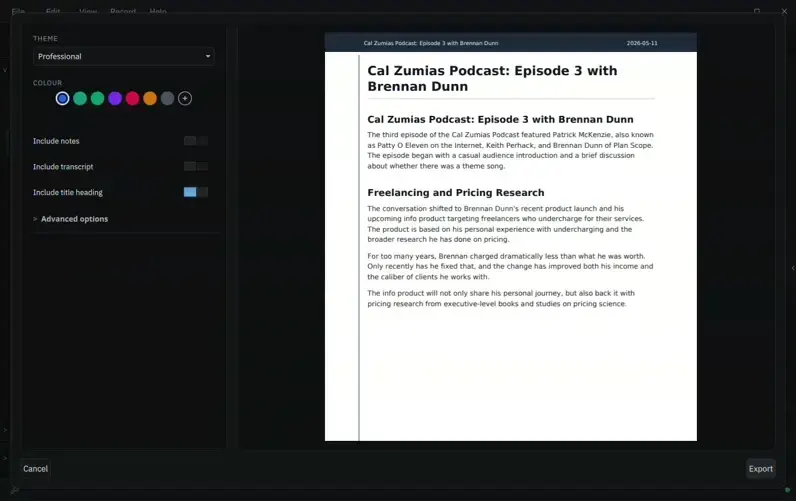Enable the Include transcript switch

(196, 166)
